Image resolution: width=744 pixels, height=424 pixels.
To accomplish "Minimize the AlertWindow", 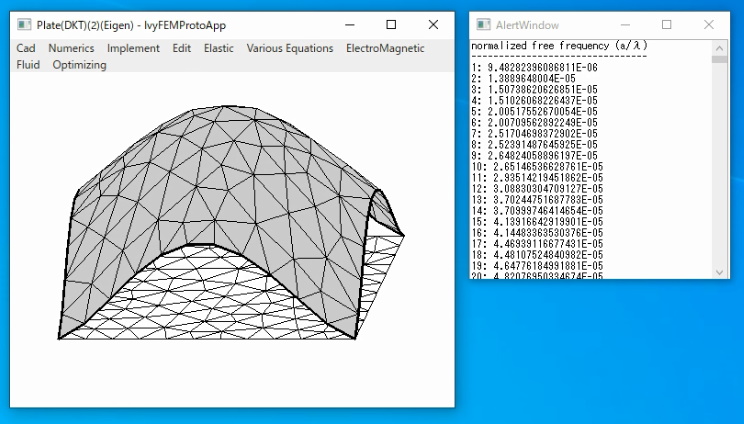I will coord(625,25).
